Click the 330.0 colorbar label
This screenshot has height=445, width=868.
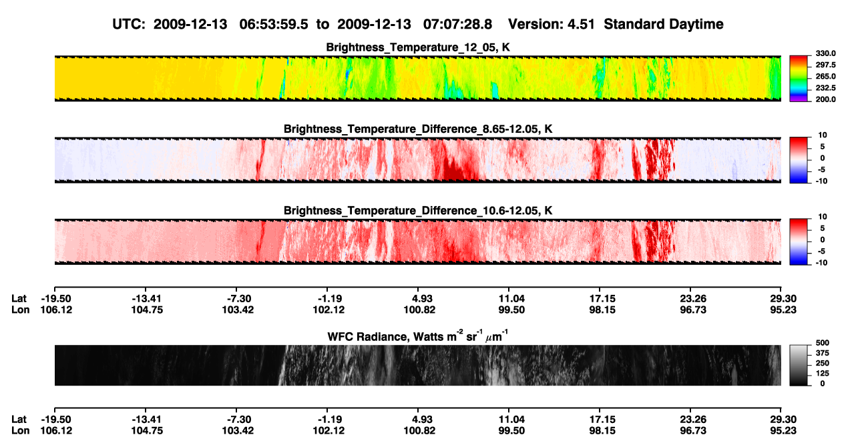(x=827, y=53)
